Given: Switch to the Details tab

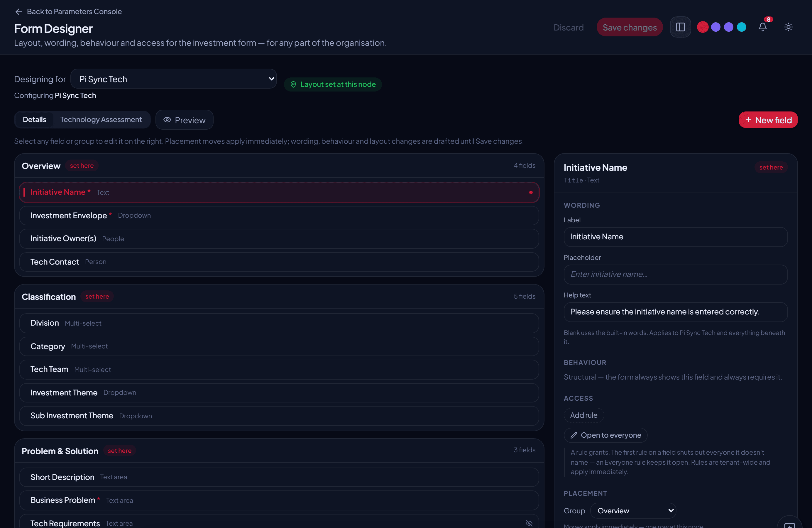Looking at the screenshot, I should [34, 119].
